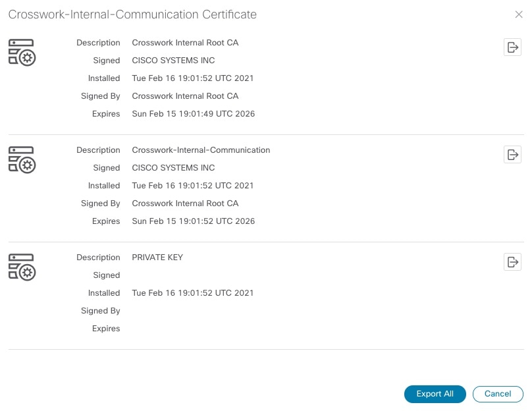Close the certificate dialog with X
The width and height of the screenshot is (532, 411).
click(519, 14)
